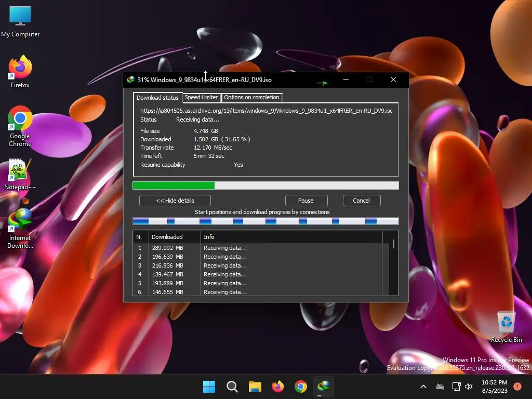Switch to Download status tab
Screen dimensions: 532x399
click(157, 98)
